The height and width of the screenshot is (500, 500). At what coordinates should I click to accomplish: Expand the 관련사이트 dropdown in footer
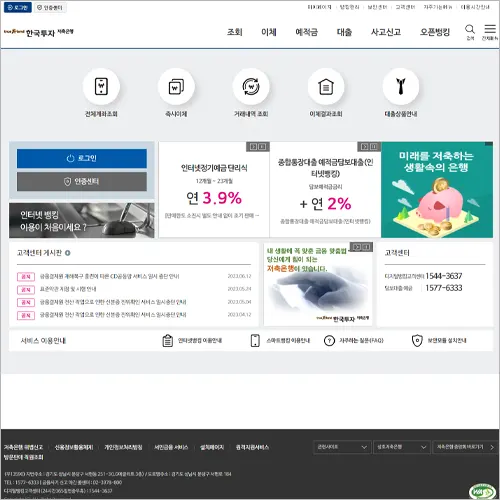(342, 447)
